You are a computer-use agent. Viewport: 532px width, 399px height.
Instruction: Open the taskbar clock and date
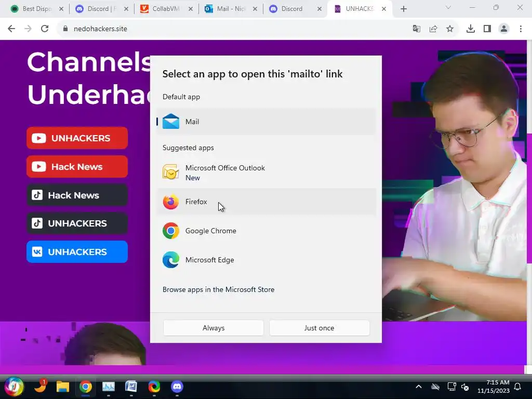click(494, 387)
